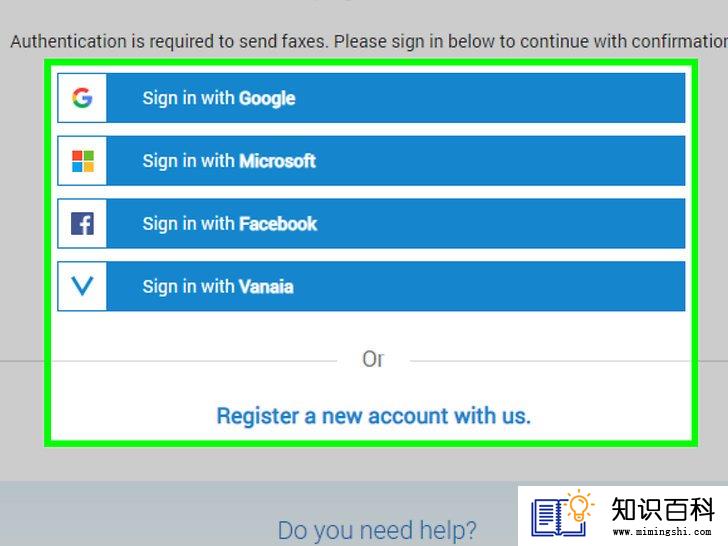The image size is (728, 546).
Task: Click the lightbulb above the book logo
Action: pos(578,505)
